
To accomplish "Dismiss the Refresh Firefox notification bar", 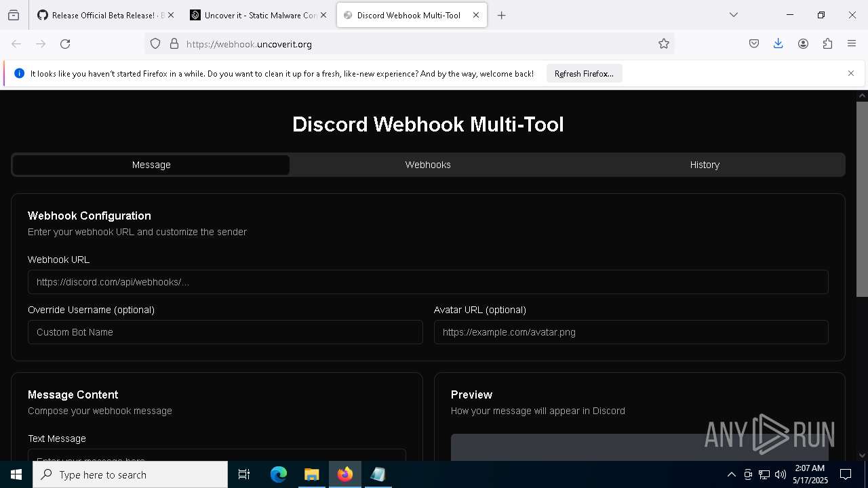I will pos(851,73).
